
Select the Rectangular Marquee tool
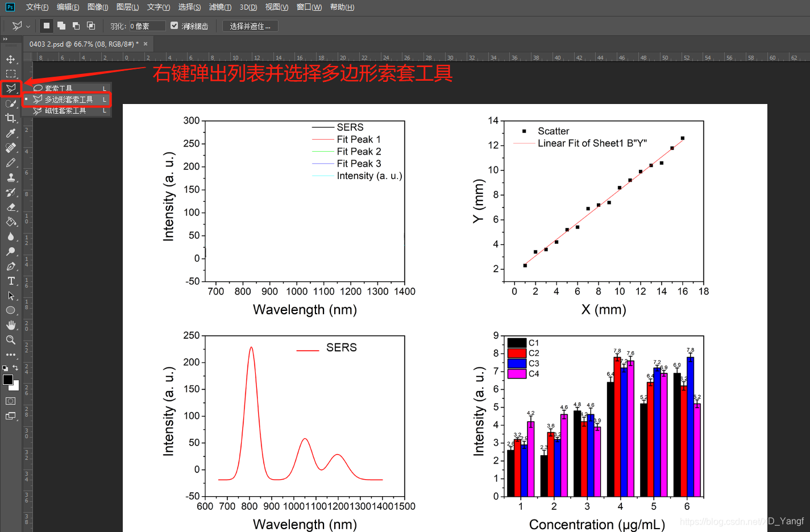point(10,74)
